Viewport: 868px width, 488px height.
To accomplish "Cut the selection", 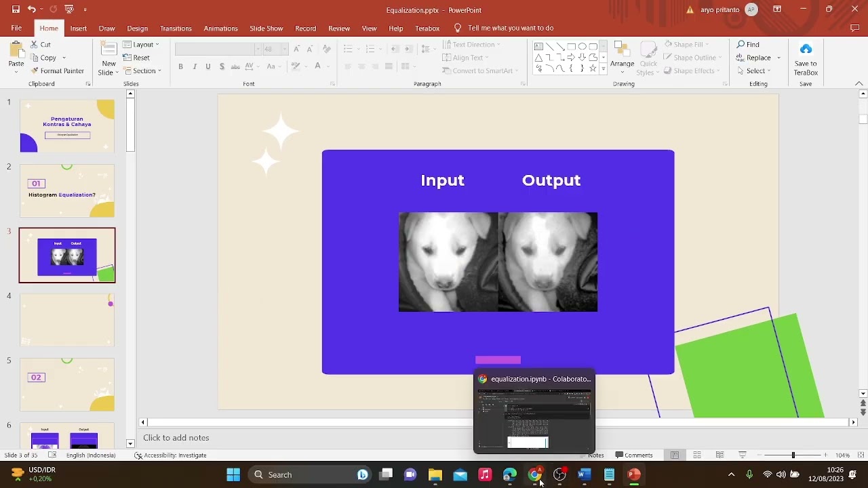I will tap(41, 44).
